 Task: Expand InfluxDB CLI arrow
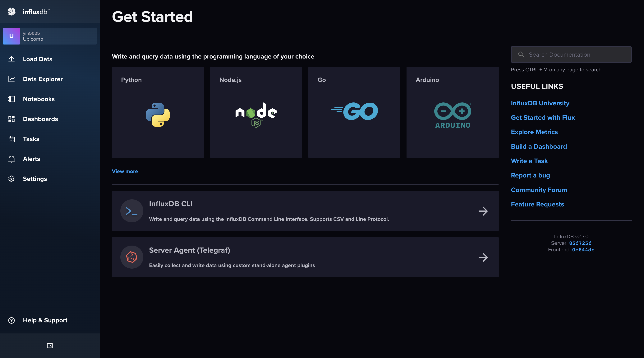point(483,211)
